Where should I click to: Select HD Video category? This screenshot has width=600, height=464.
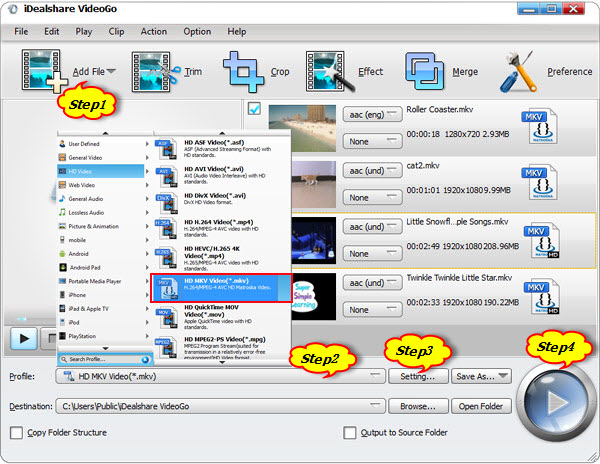click(x=101, y=171)
